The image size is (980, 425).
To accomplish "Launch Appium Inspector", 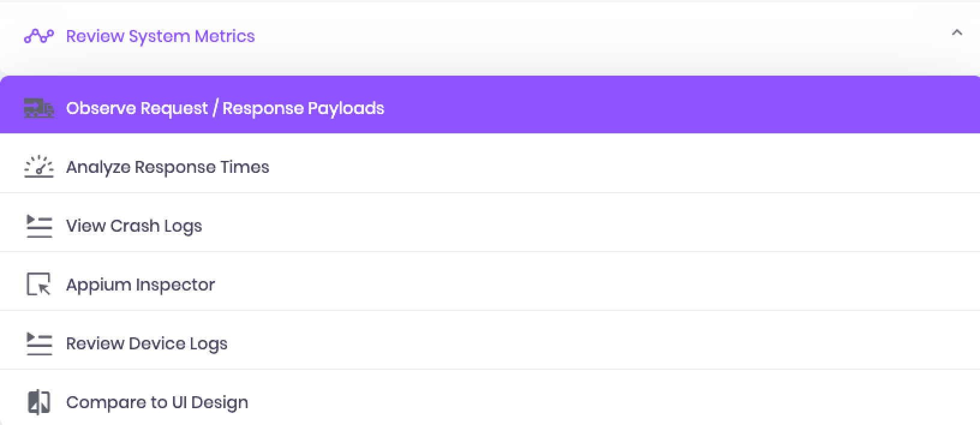I will tap(490, 282).
